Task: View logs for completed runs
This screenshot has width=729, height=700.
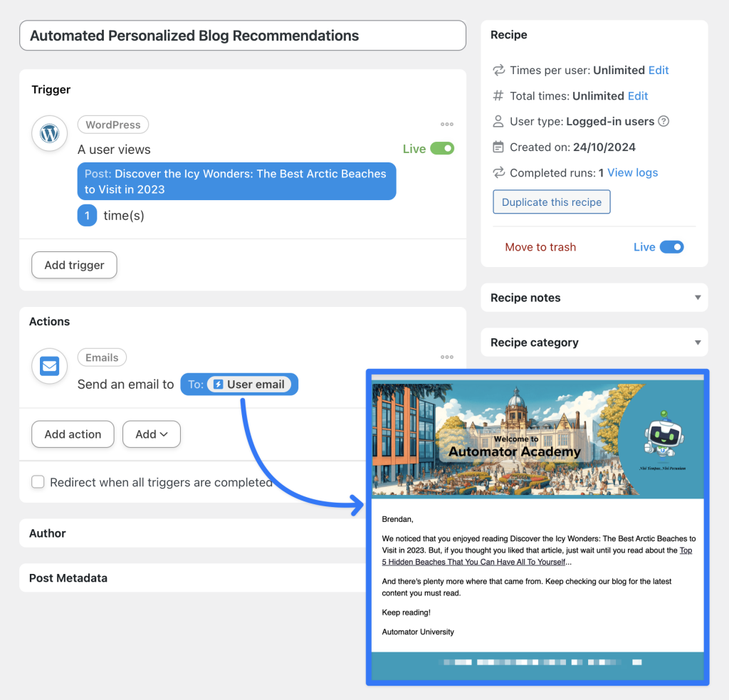Action: point(633,172)
